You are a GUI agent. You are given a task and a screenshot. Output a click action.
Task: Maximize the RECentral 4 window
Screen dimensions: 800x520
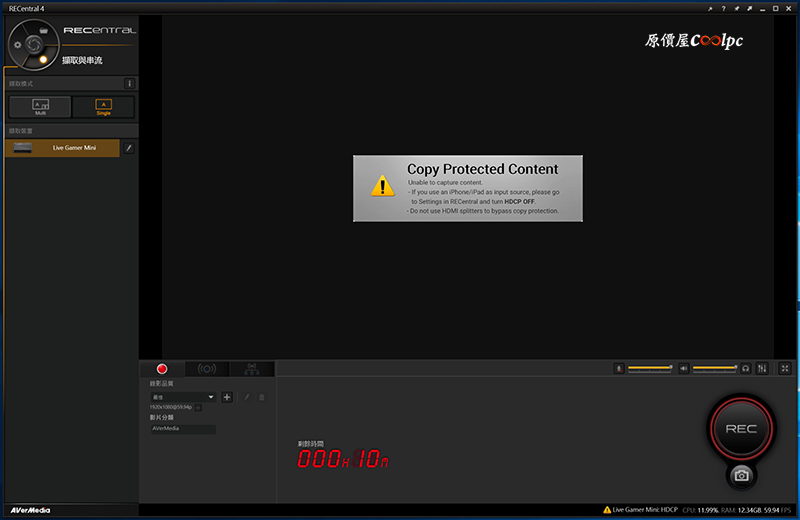pyautogui.click(x=776, y=9)
